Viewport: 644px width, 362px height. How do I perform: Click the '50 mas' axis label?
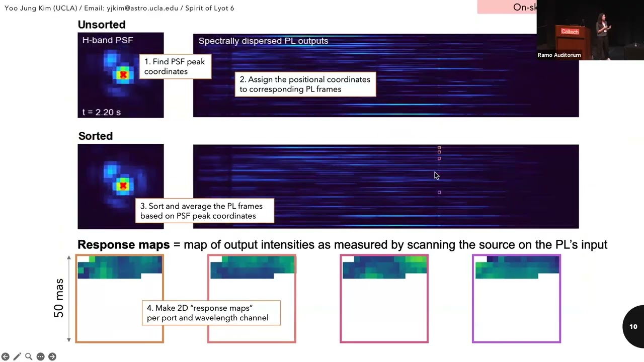59,298
